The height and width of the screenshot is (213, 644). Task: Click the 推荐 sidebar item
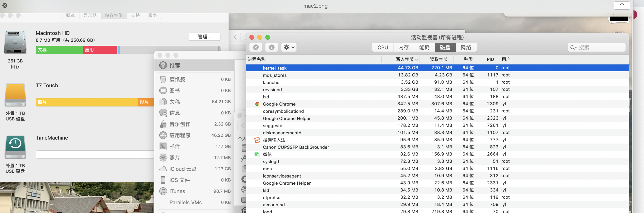tap(175, 65)
